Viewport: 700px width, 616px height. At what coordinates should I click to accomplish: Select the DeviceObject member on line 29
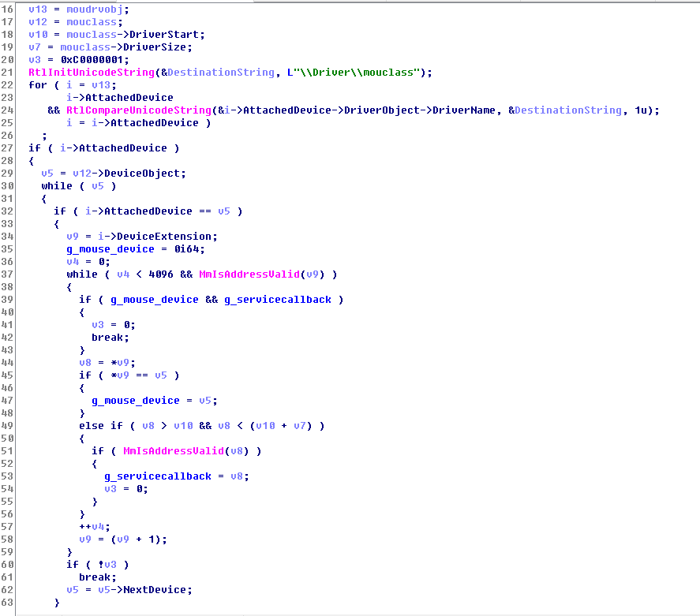coord(142,174)
